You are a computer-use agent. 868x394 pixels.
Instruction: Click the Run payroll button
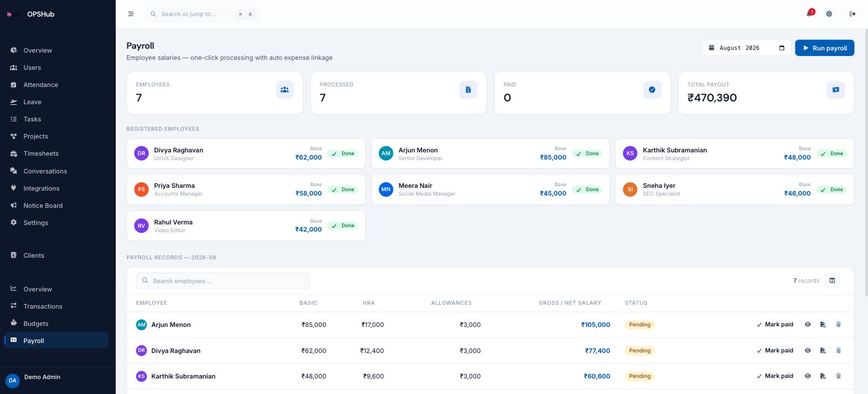[x=824, y=48]
